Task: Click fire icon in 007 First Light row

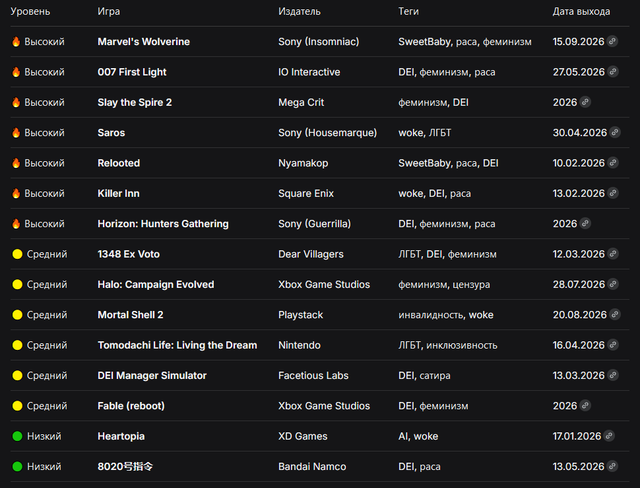Action: point(16,72)
